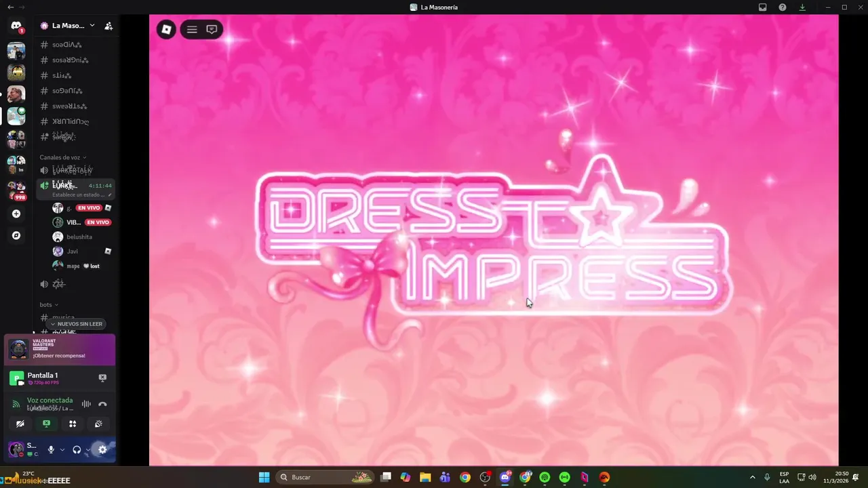Screen dimensions: 868x488
Task: Back arrow in Discord title bar
Action: [x=10, y=7]
